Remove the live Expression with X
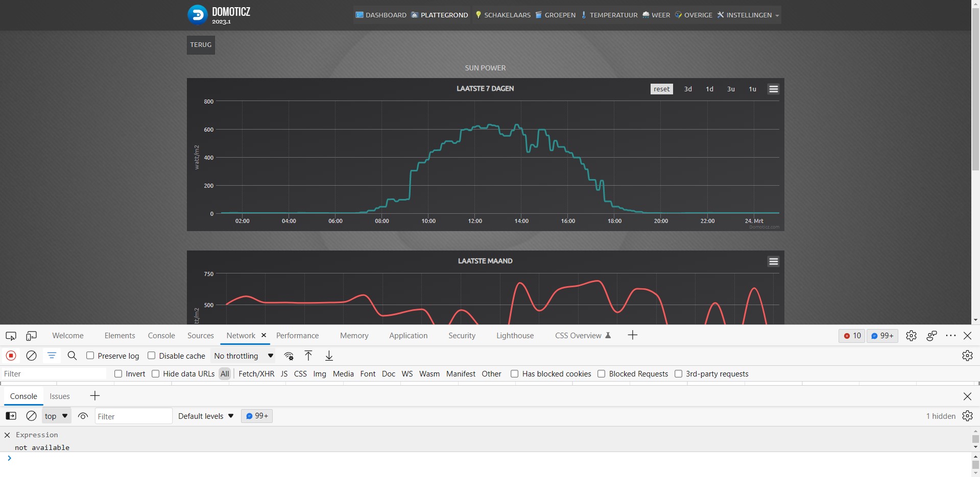The height and width of the screenshot is (477, 980). pos(7,435)
